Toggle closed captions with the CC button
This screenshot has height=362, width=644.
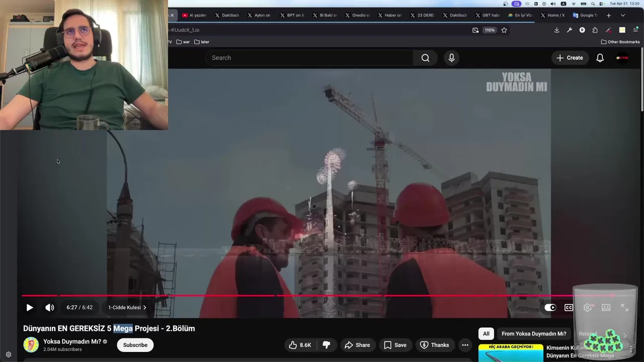569,308
